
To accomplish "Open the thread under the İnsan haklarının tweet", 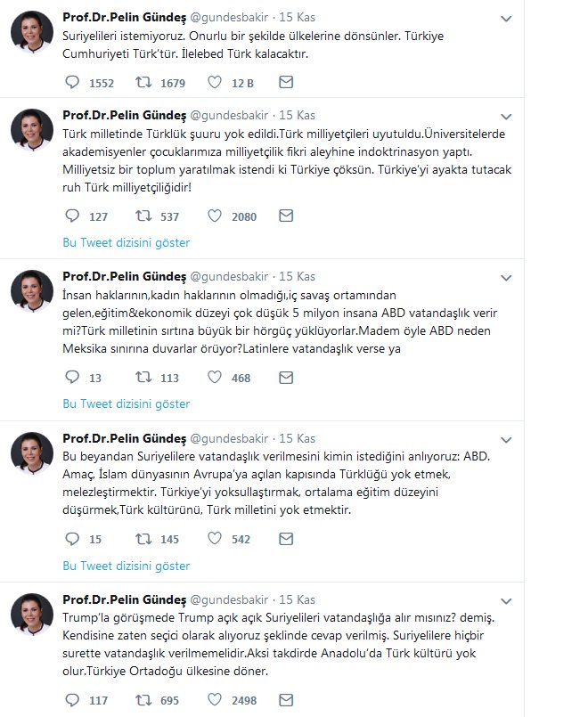I will coord(125,403).
